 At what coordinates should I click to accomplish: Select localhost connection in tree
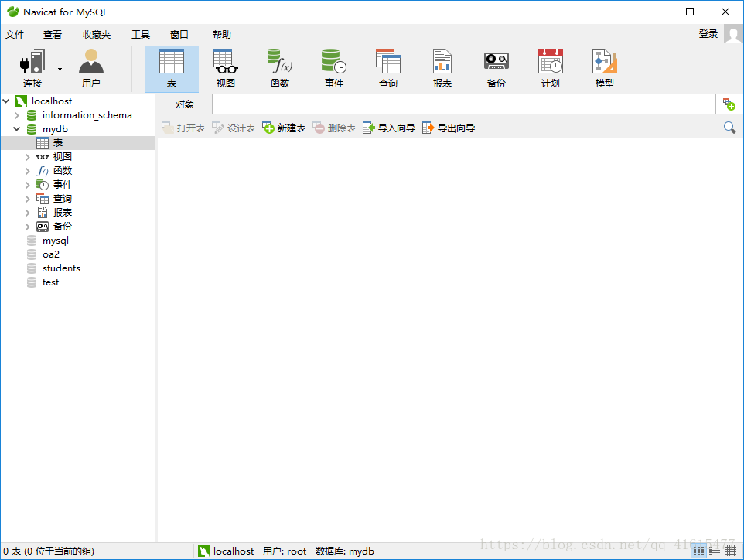[52, 101]
